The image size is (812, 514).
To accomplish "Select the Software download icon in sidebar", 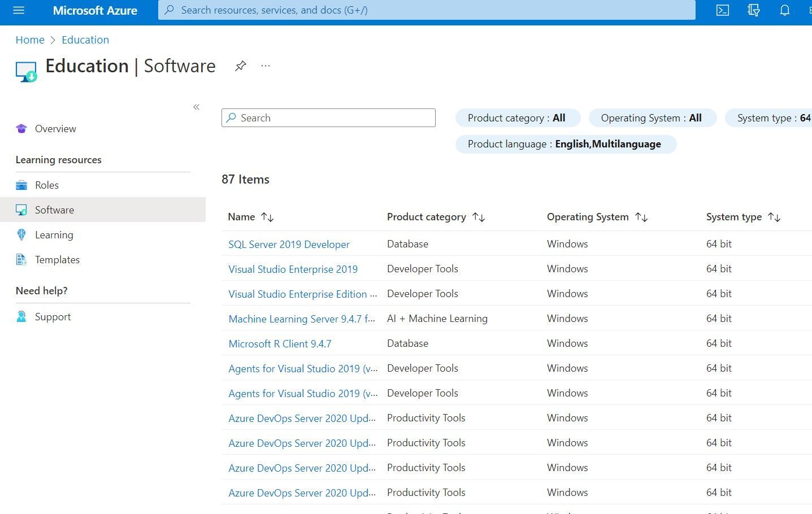I will (x=21, y=210).
